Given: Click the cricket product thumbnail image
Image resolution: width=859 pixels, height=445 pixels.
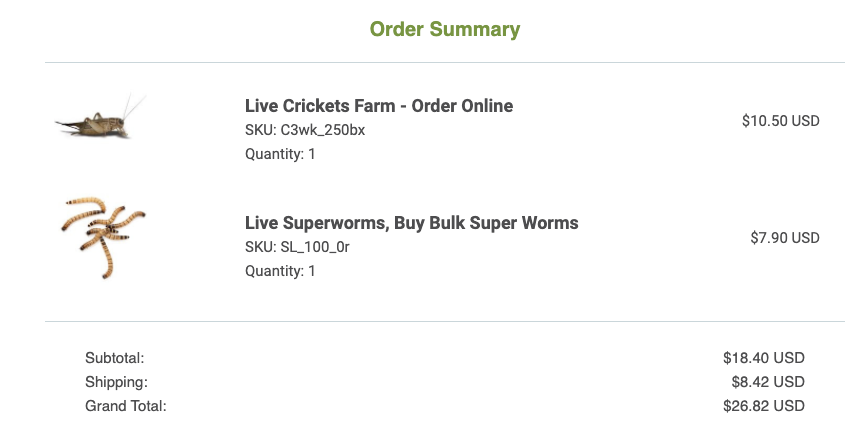Looking at the screenshot, I should point(100,116).
